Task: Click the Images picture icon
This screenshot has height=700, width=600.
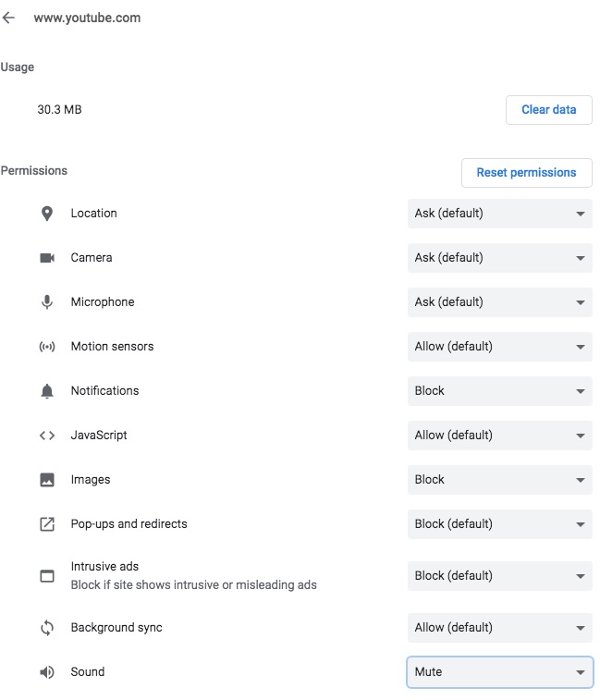Action: (x=47, y=480)
